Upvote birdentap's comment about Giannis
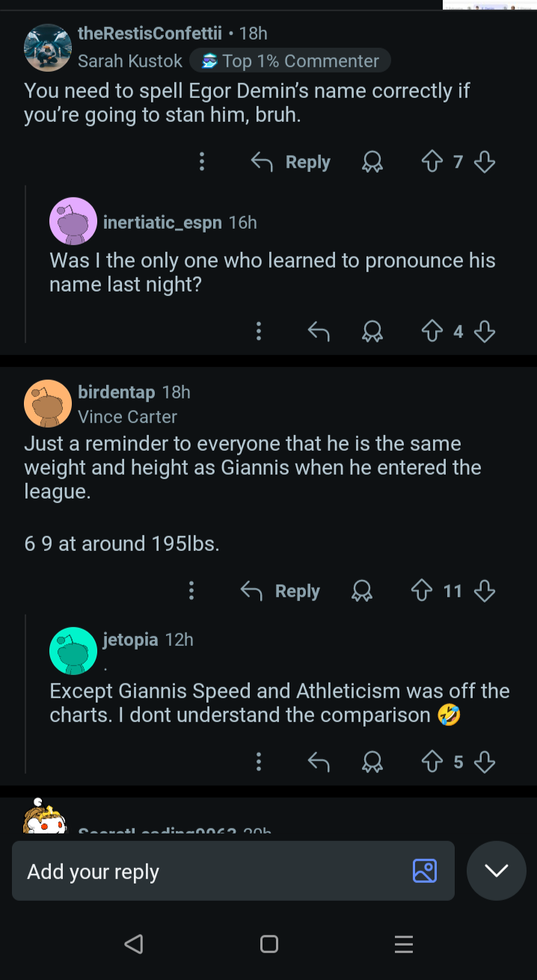The image size is (537, 980). tap(423, 591)
